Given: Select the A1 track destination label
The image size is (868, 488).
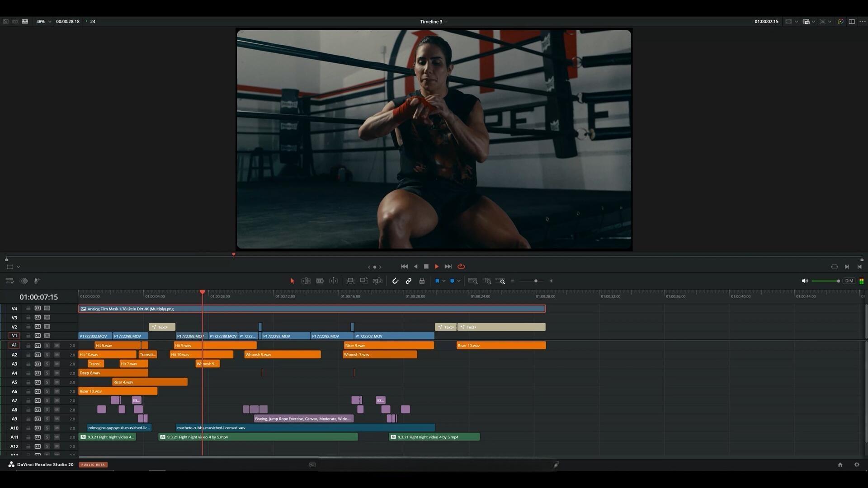Looking at the screenshot, I should pyautogui.click(x=14, y=345).
